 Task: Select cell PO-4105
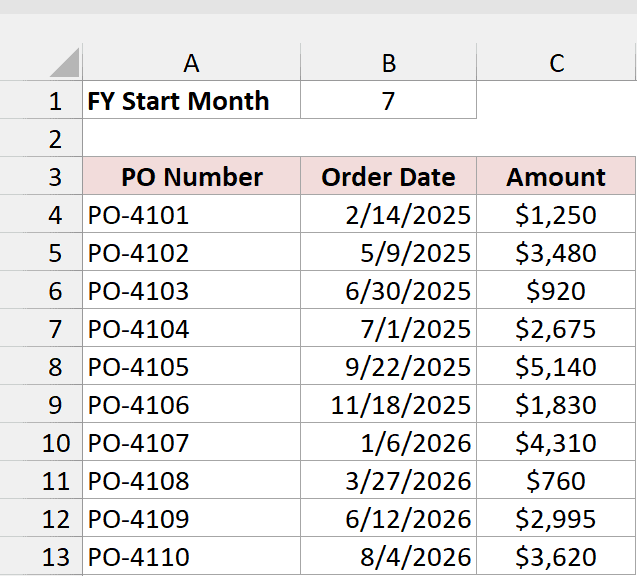click(191, 366)
